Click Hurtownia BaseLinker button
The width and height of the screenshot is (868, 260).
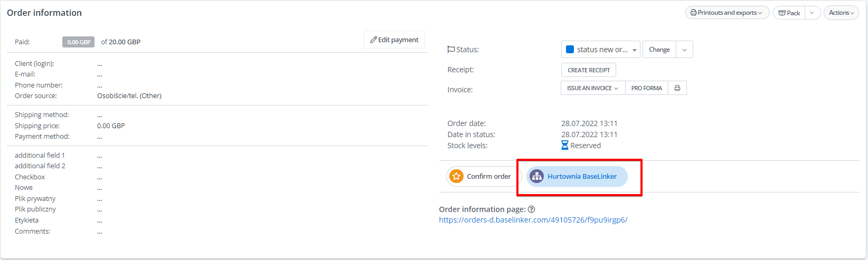pyautogui.click(x=577, y=177)
